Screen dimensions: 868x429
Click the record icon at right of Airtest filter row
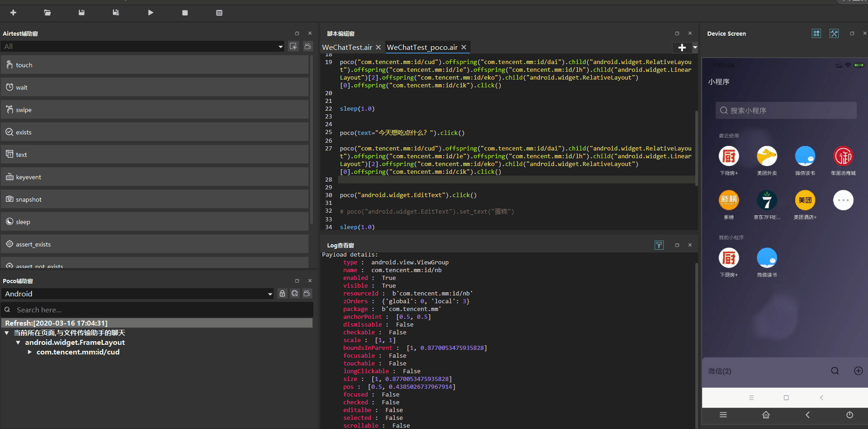pyautogui.click(x=308, y=46)
